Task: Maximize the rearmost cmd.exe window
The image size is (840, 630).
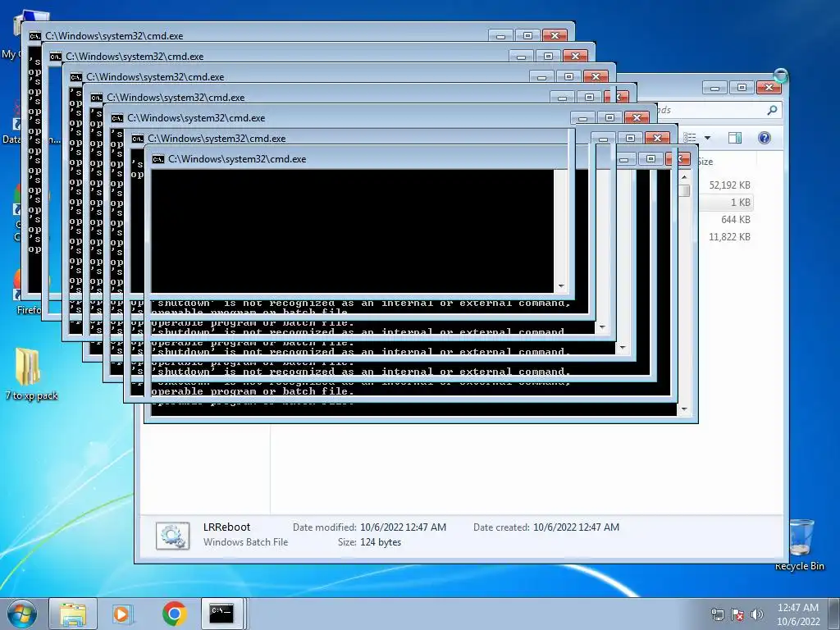Action: (x=527, y=36)
